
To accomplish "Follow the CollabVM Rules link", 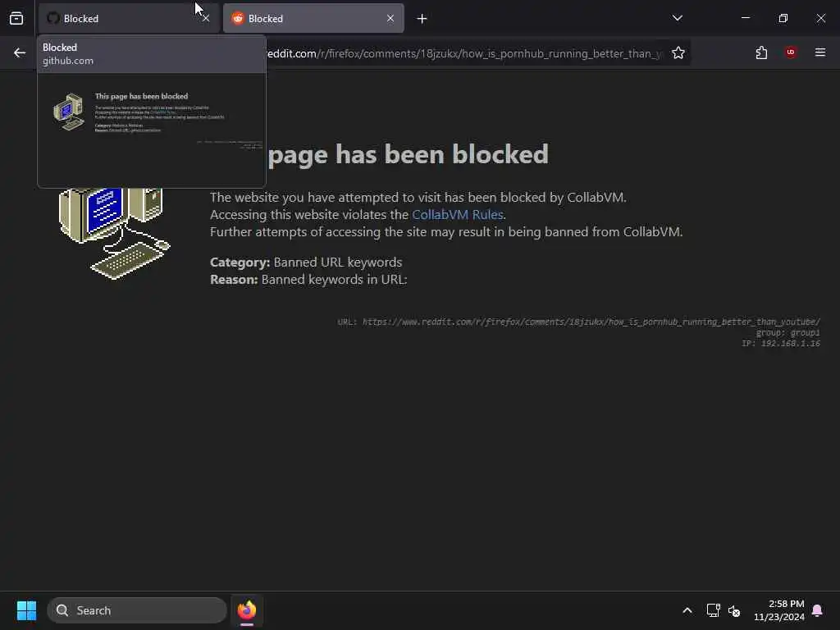I will pos(458,214).
